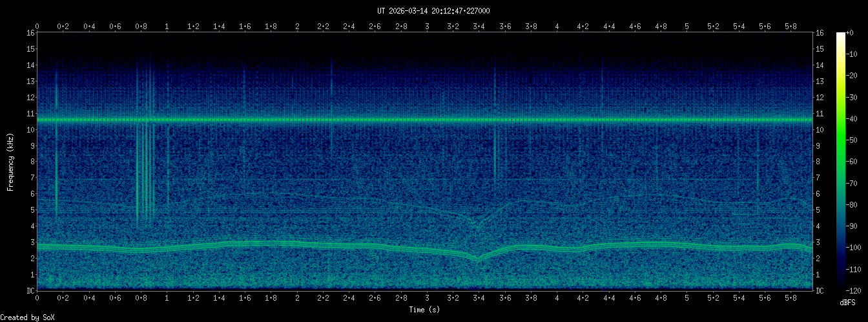Click the UT timestamp title above the spectrogram
Image resolution: width=868 pixels, height=322 pixels.
point(433,11)
